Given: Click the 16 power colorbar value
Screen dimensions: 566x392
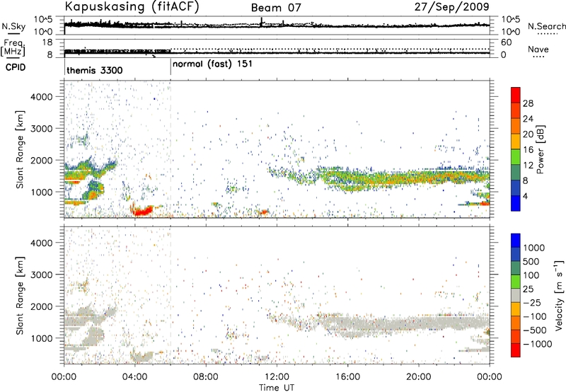Looking at the screenshot, I should 528,150.
